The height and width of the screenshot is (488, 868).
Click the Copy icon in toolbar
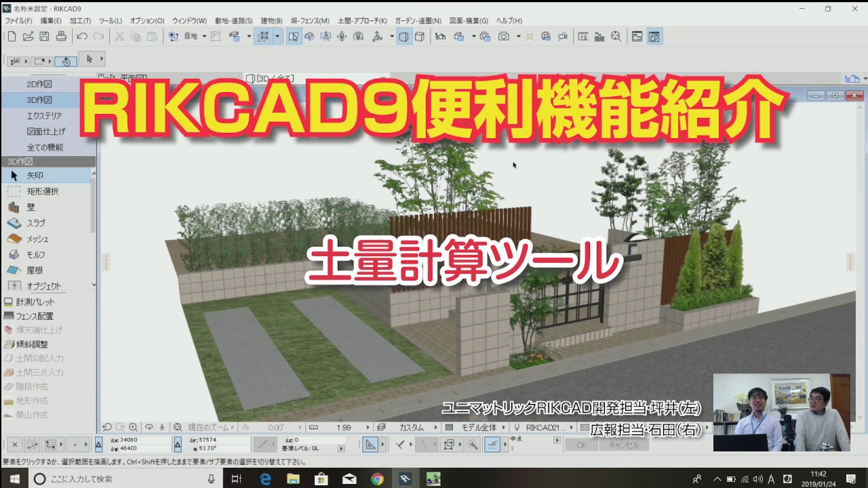click(x=136, y=37)
